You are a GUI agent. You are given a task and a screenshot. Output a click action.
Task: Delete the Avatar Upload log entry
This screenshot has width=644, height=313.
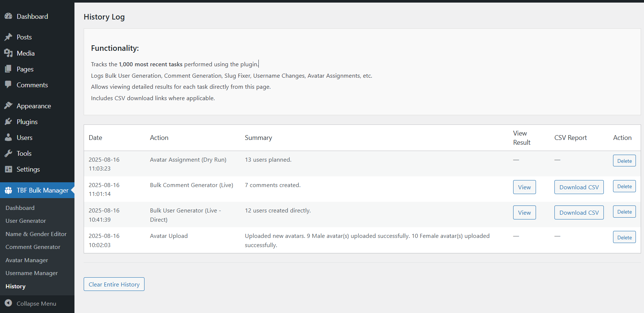(624, 238)
